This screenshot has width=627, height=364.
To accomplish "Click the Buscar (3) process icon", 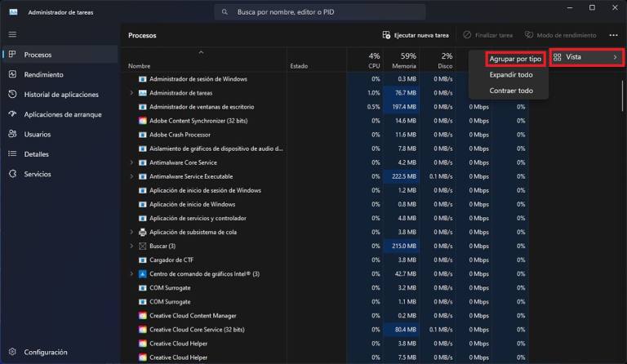I will click(x=142, y=246).
